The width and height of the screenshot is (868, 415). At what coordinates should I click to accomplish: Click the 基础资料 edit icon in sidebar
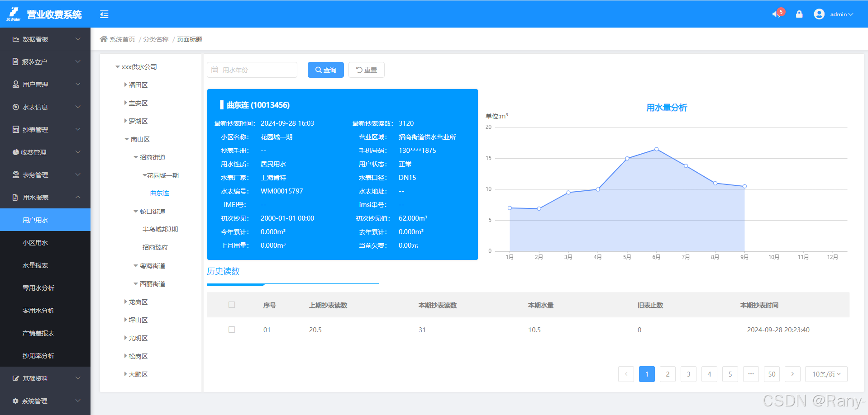[16, 378]
